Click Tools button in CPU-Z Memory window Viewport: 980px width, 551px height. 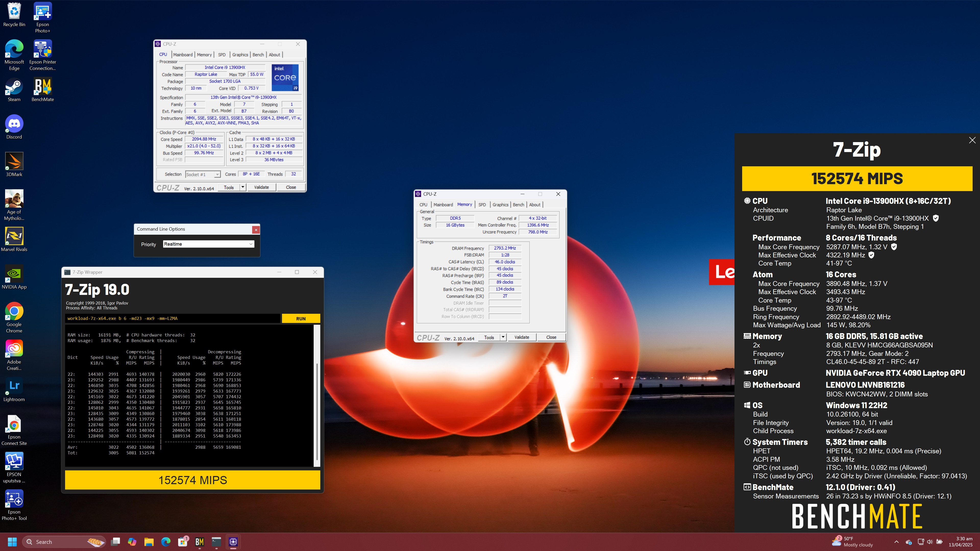[x=489, y=337]
